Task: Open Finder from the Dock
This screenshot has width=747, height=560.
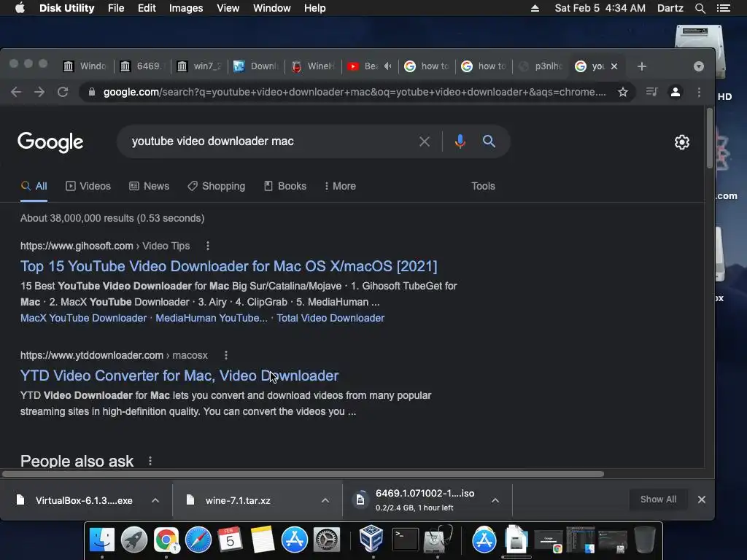Action: tap(102, 540)
